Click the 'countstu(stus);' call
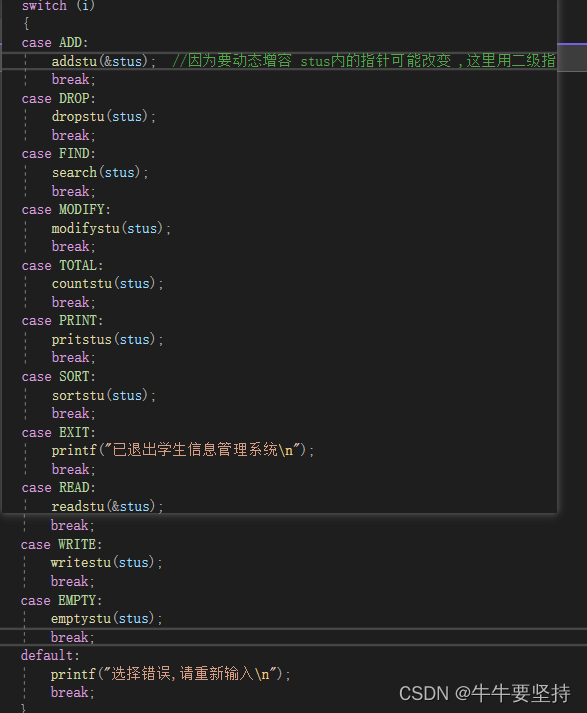587x713 pixels. (x=108, y=284)
